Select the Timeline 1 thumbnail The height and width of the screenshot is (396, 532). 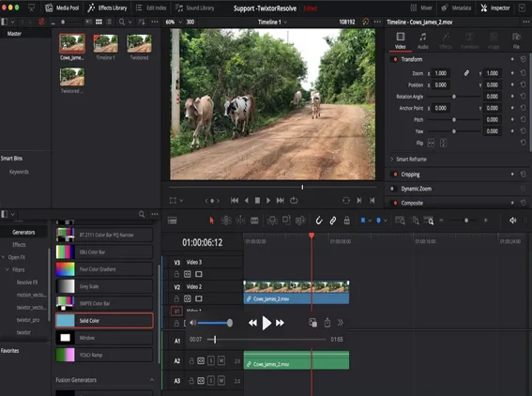click(106, 43)
